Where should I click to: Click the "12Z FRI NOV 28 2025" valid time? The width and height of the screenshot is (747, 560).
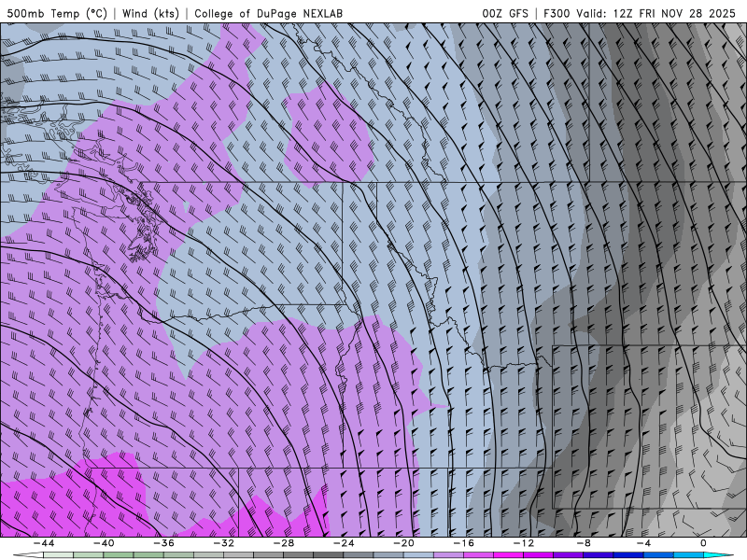[x=674, y=13]
